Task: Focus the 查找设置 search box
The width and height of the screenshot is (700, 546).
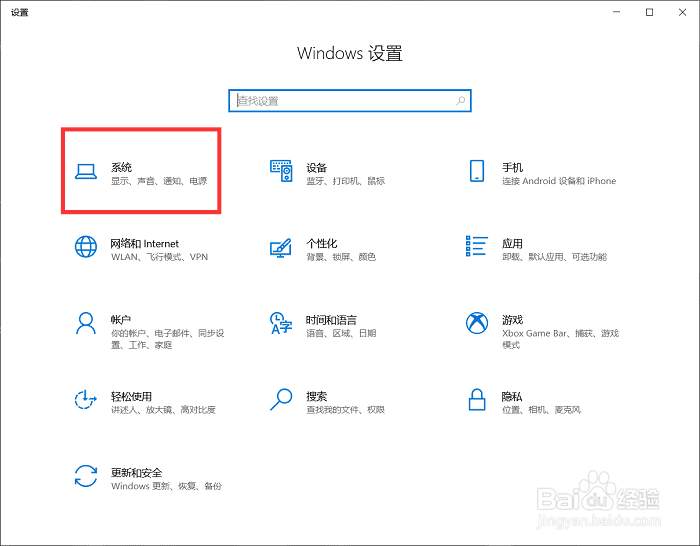Action: point(350,101)
